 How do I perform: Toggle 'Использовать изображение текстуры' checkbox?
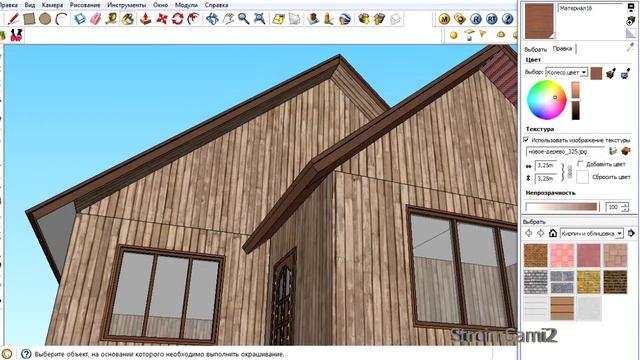527,140
